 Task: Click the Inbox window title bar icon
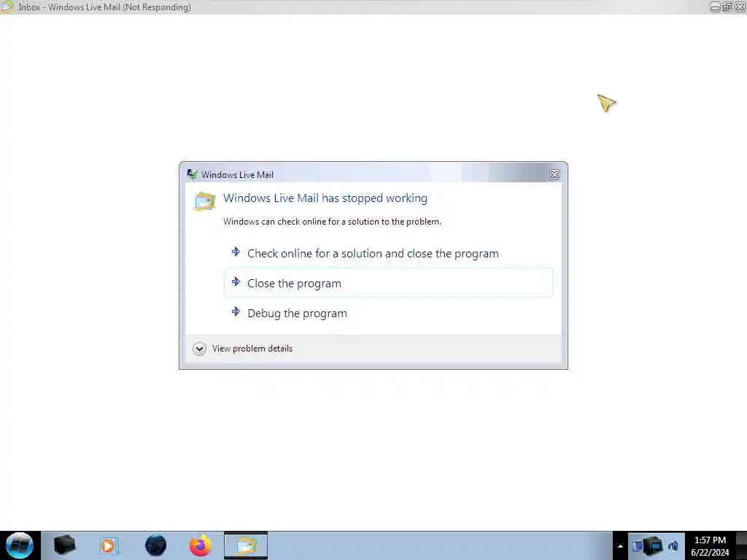[7, 7]
